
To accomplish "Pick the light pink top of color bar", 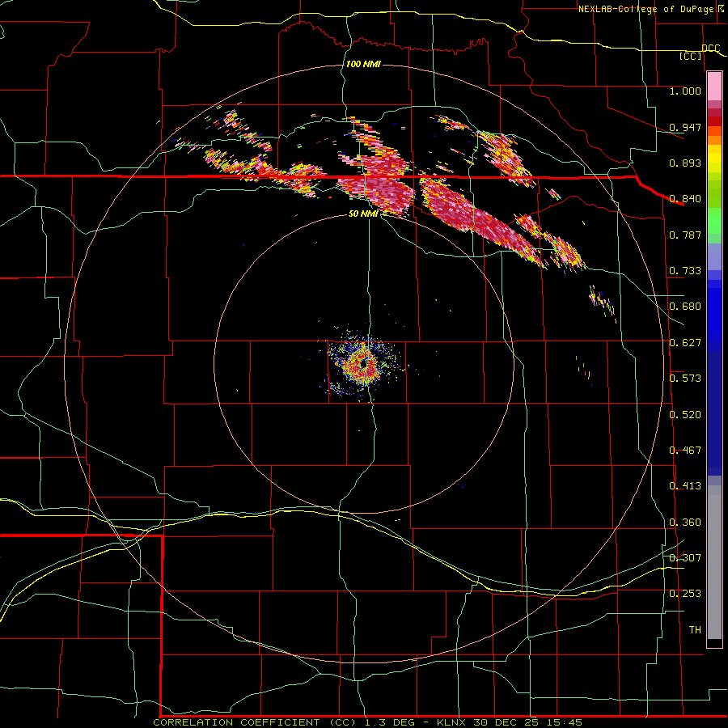I will coord(714,86).
